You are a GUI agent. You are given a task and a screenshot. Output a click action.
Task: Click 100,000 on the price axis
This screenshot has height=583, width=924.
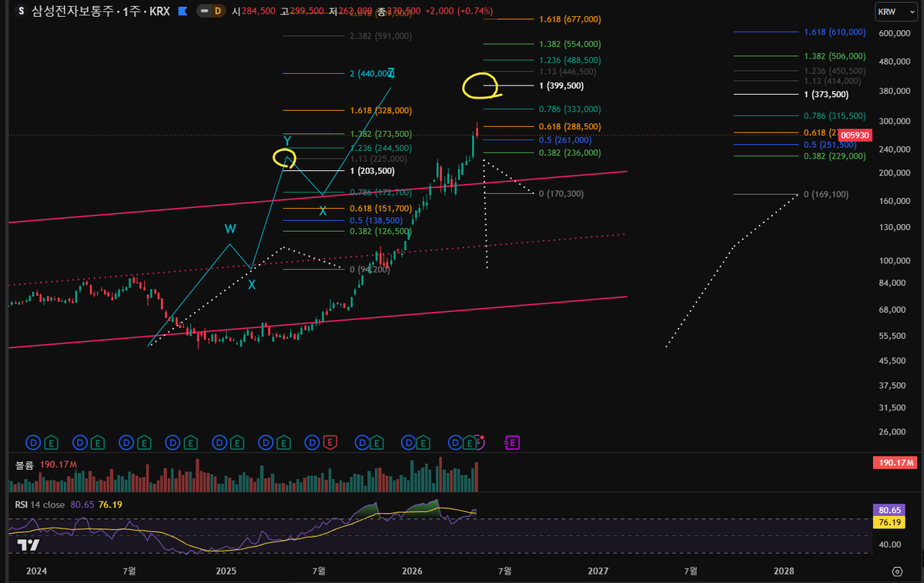(894, 261)
